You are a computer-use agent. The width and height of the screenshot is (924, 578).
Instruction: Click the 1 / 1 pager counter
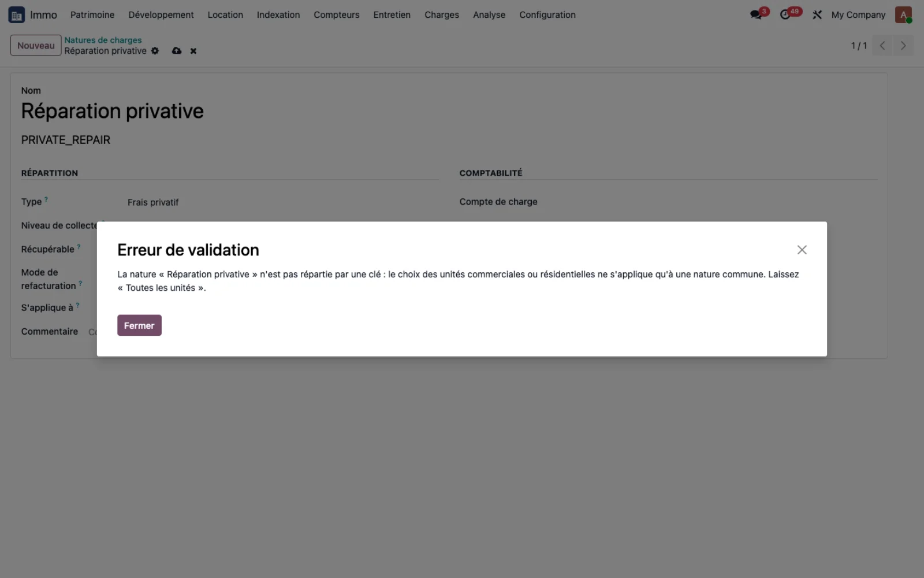tap(859, 46)
